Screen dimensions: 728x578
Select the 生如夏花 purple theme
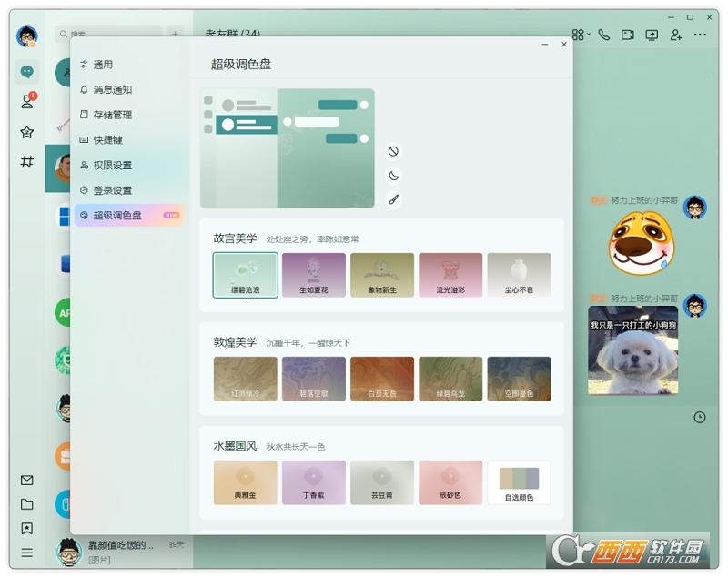(314, 275)
